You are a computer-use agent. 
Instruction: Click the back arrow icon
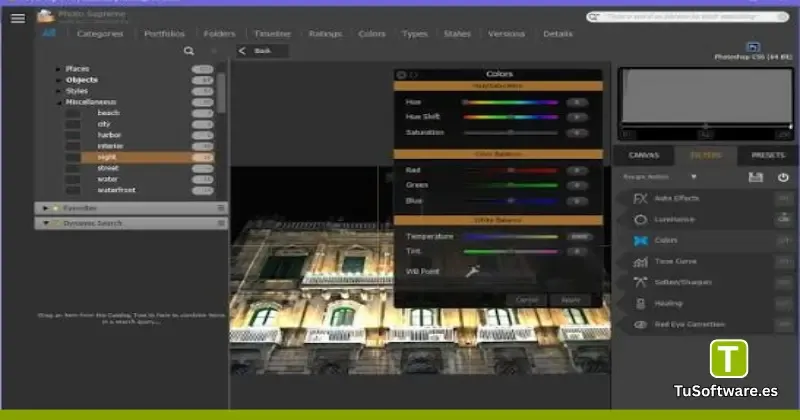(x=242, y=51)
